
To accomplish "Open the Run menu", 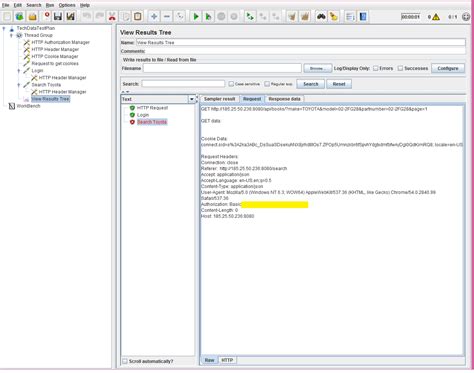I will click(x=50, y=5).
